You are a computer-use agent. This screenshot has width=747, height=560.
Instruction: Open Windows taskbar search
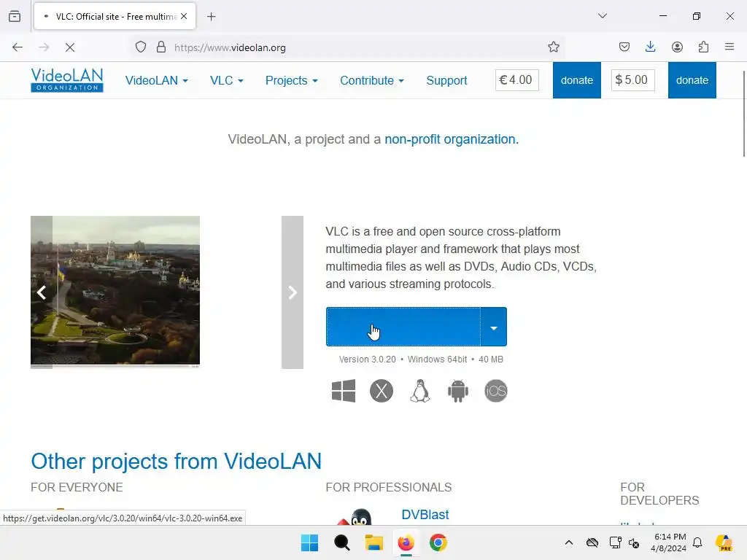point(341,542)
